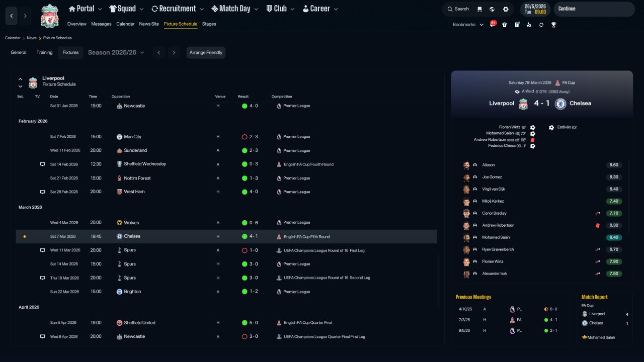Click the Liverpool club badge in the top bar
This screenshot has height=362, width=644.
[50, 16]
